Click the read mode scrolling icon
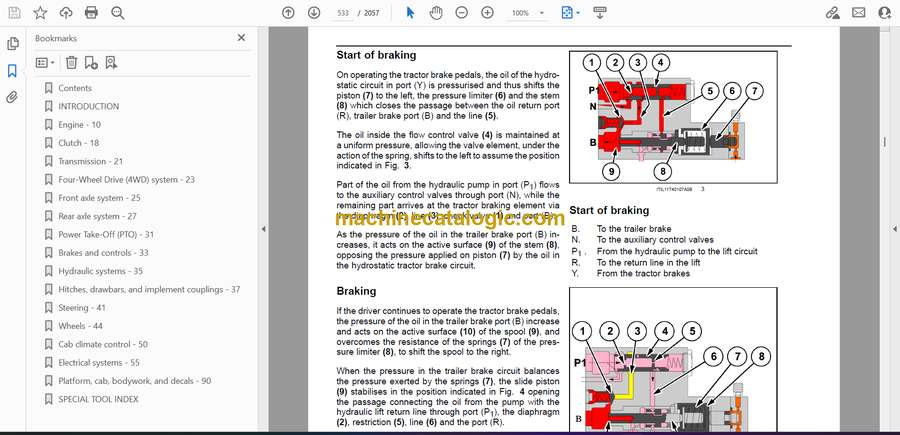900x435 pixels. tap(600, 13)
